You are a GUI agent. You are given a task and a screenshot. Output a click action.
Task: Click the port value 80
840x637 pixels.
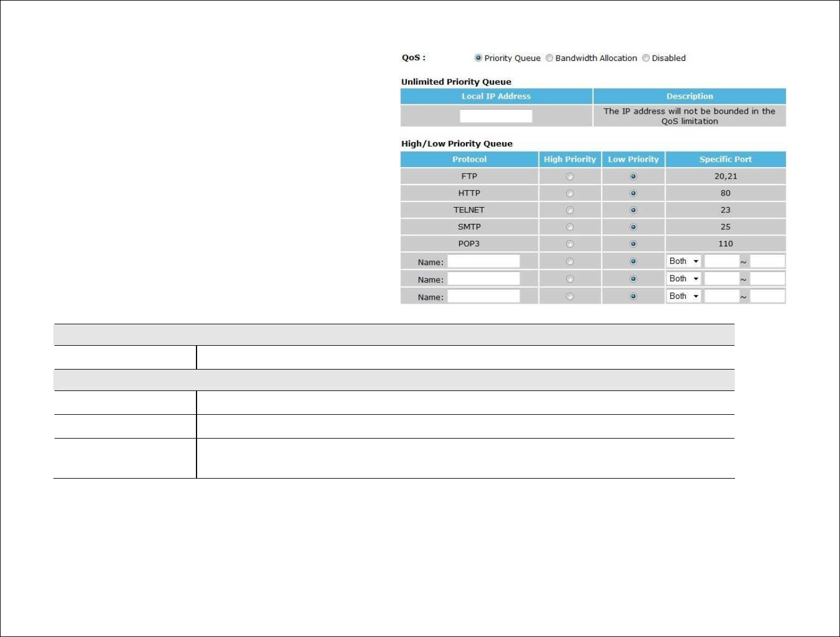(x=725, y=193)
